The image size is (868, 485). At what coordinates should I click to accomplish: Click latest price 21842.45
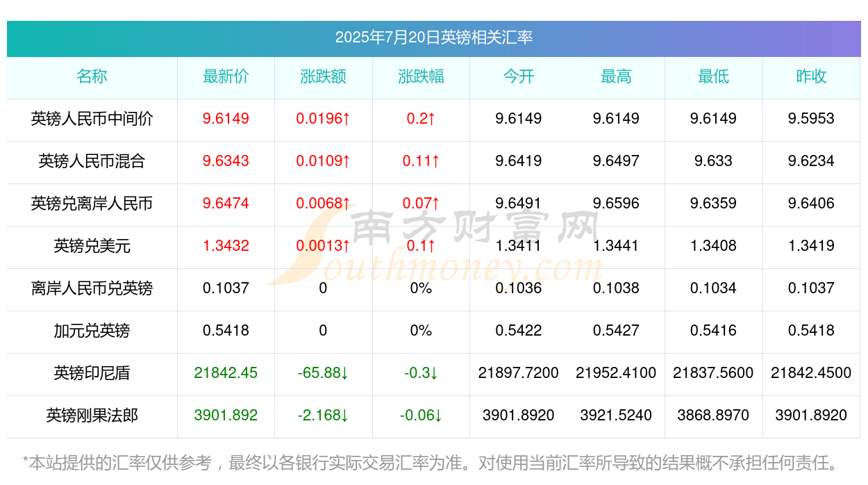tap(226, 373)
